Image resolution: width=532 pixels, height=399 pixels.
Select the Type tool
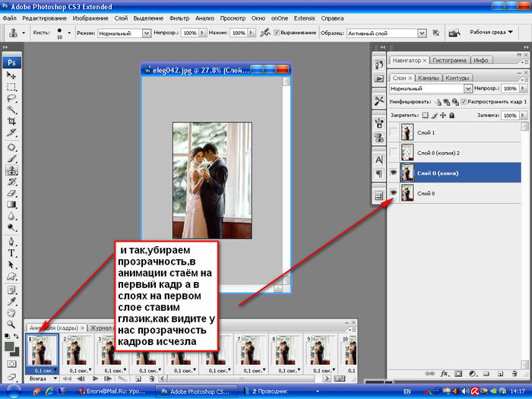tap(11, 253)
